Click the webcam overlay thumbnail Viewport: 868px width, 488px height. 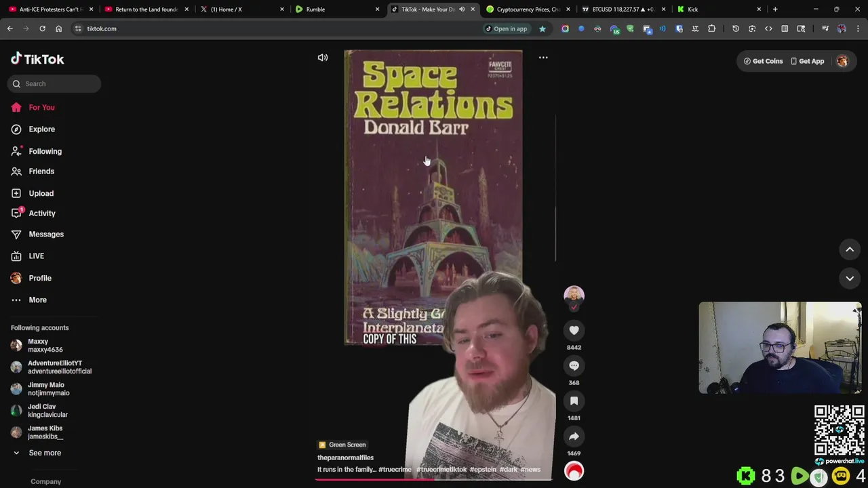780,348
